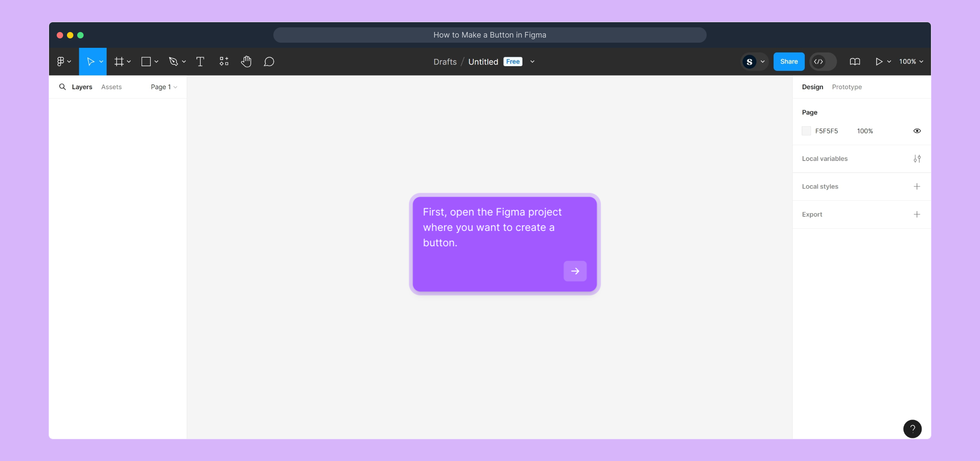Expand the zoom level 100% dropdown
The image size is (980, 461).
(x=911, y=61)
